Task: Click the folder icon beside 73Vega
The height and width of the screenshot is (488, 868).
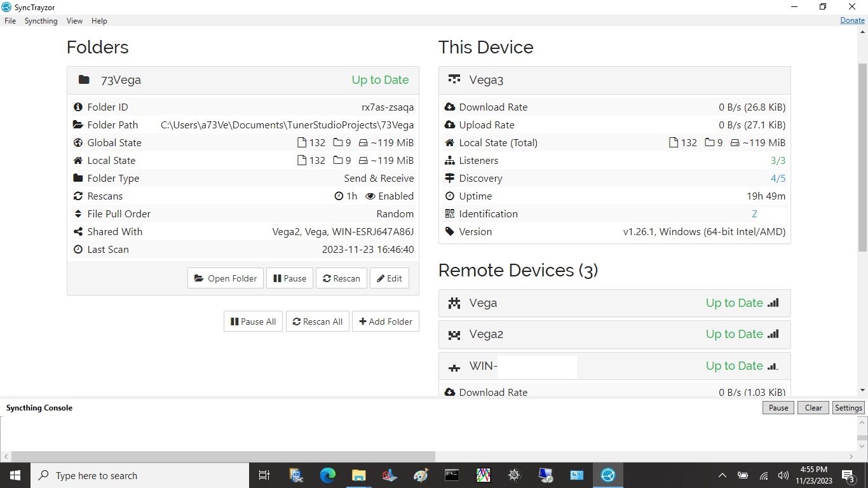Action: pos(84,80)
